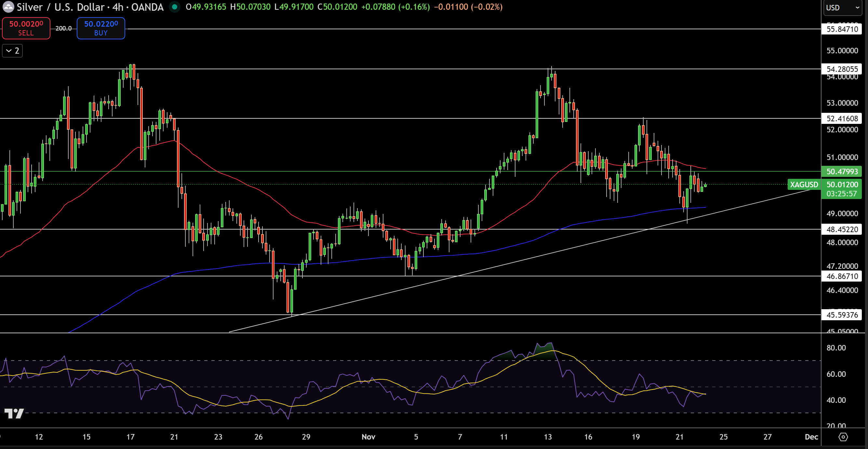Screen dimensions: 868x449
Task: Click the Silver instrument logo
Action: coord(8,7)
